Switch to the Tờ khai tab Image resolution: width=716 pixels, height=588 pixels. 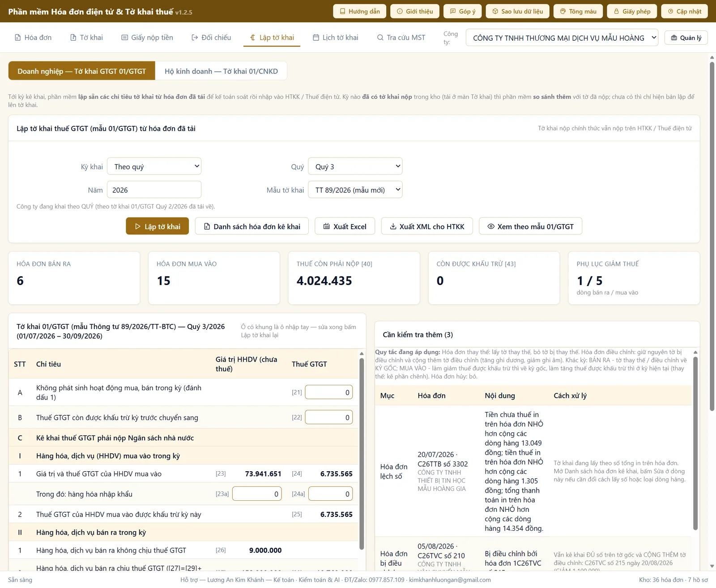86,38
